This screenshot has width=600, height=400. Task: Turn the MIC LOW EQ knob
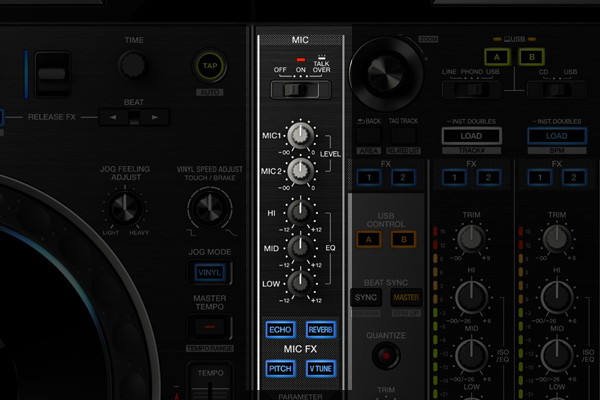coord(300,284)
